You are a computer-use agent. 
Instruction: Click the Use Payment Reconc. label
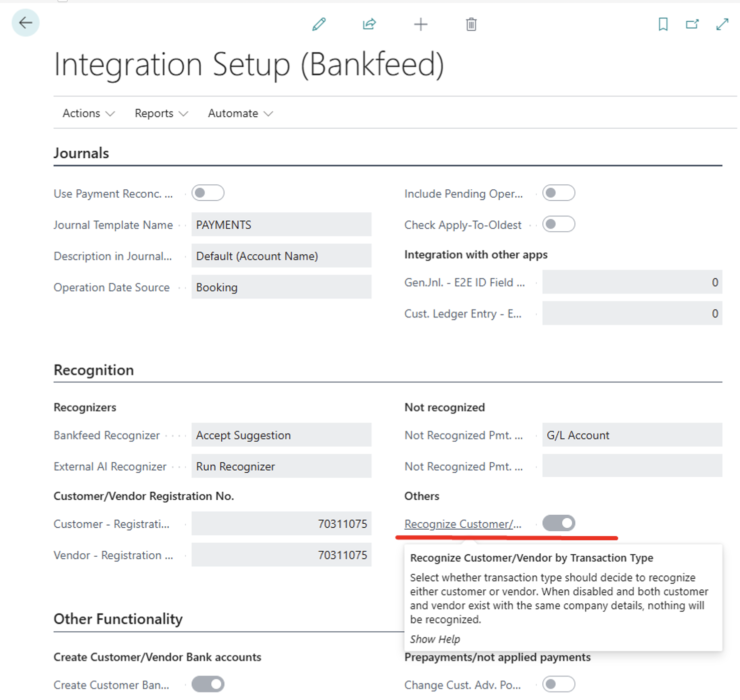click(x=113, y=194)
